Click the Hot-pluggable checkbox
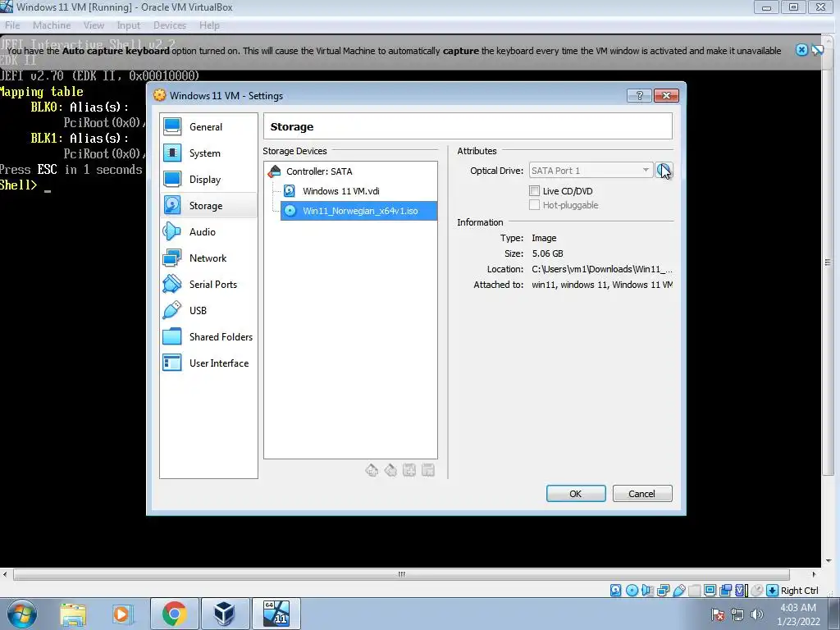This screenshot has height=630, width=840. [534, 204]
